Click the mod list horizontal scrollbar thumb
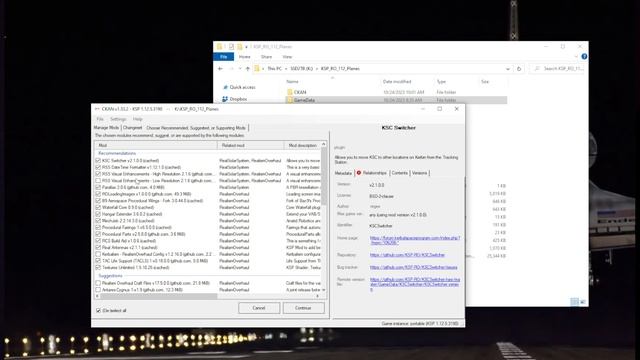This screenshot has width=640, height=360. (159, 296)
